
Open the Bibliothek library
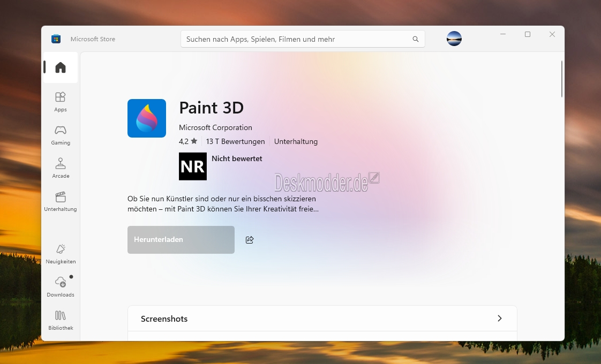tap(61, 320)
